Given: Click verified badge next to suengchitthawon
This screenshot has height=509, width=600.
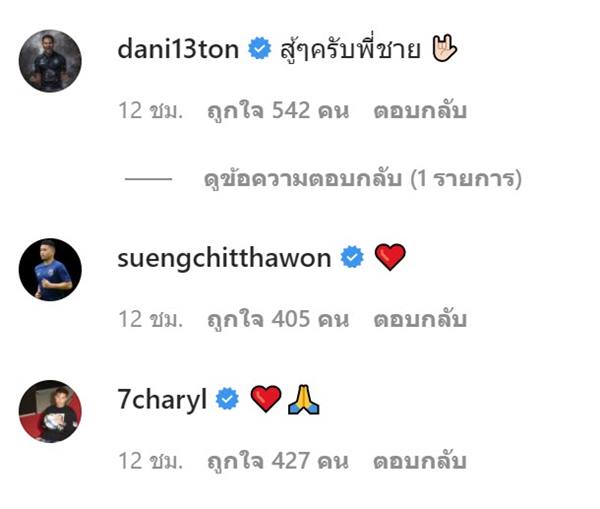Looking at the screenshot, I should click(352, 257).
